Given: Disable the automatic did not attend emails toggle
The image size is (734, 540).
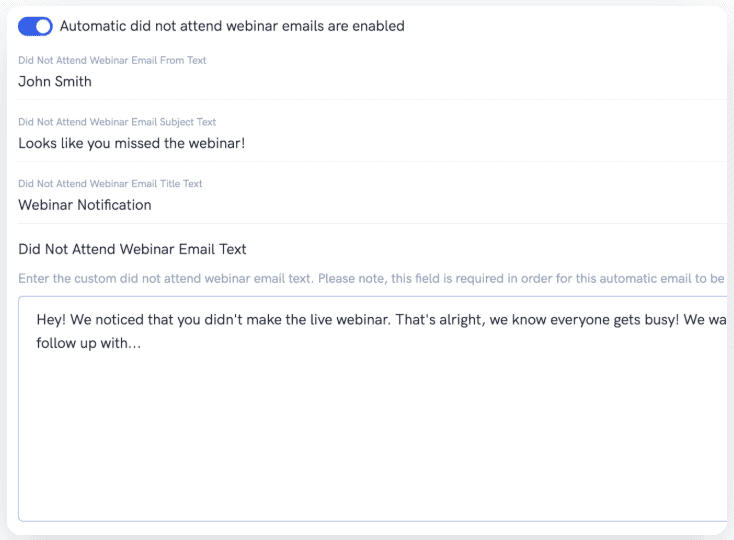Looking at the screenshot, I should (x=35, y=26).
